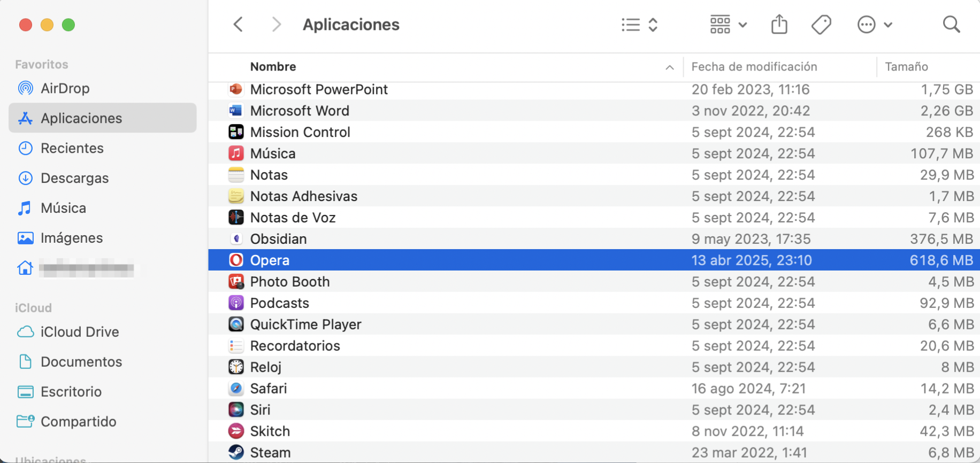
Task: Open Recientes in the sidebar
Action: tap(103, 148)
